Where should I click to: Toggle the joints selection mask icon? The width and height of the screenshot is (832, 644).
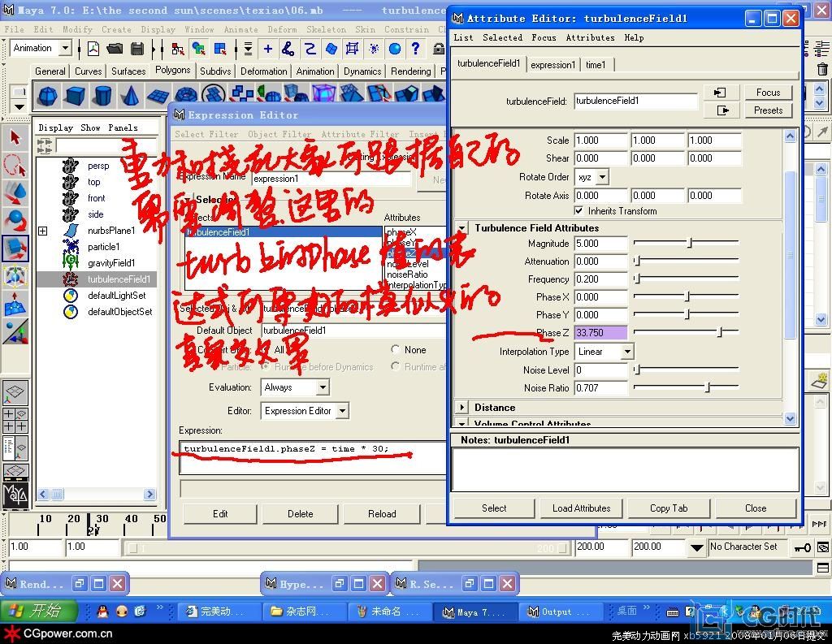point(288,49)
